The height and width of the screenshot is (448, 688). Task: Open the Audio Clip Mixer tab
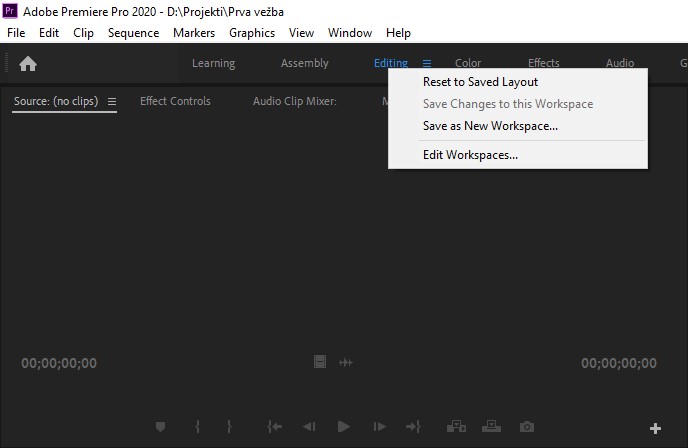click(x=294, y=101)
